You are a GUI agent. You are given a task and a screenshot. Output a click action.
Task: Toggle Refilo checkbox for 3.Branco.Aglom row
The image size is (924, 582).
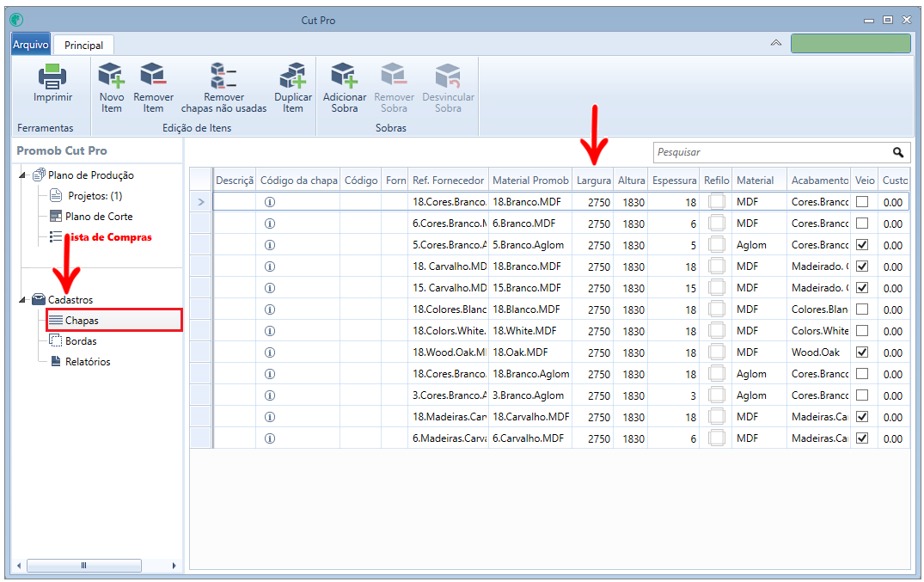[717, 395]
